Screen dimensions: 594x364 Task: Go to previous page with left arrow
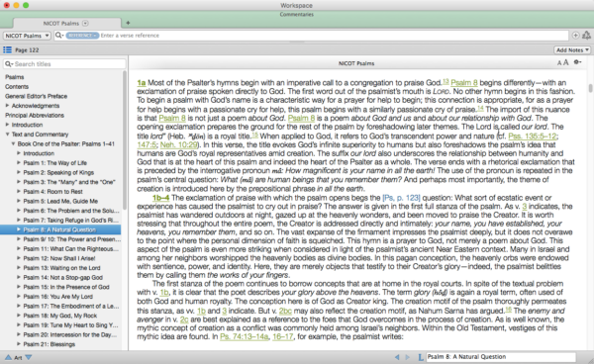(x=397, y=357)
